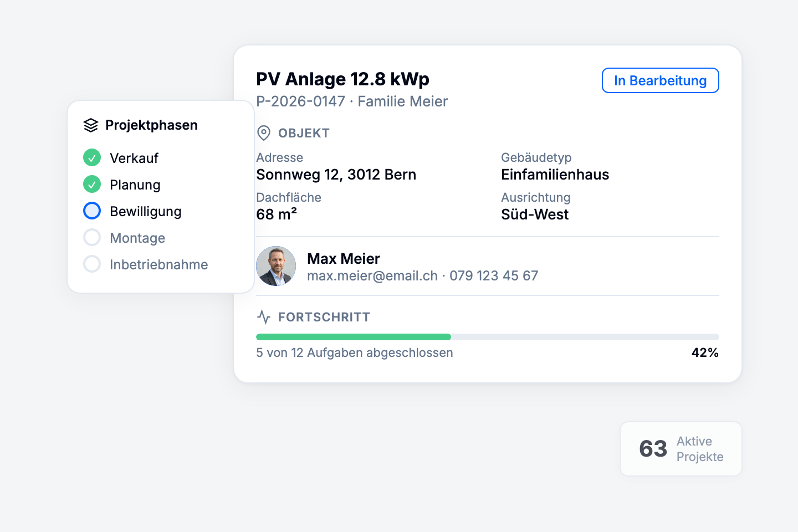Click the Projektphasen panel heading

[x=151, y=125]
